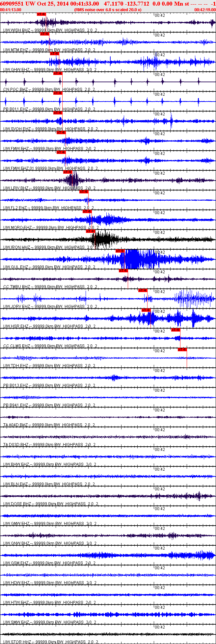The image size is (216, 644).
Task: Click the UW.LRIV BHZ station label
Action: [49, 188]
